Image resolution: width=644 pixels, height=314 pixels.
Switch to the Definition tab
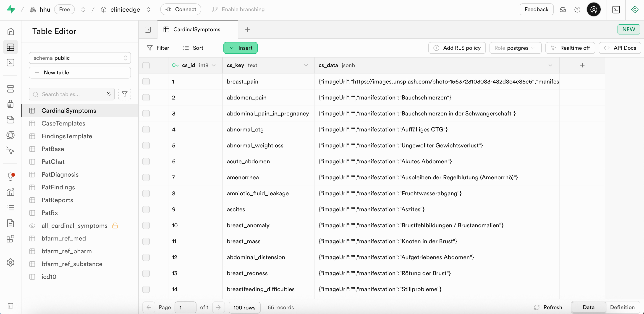point(622,307)
